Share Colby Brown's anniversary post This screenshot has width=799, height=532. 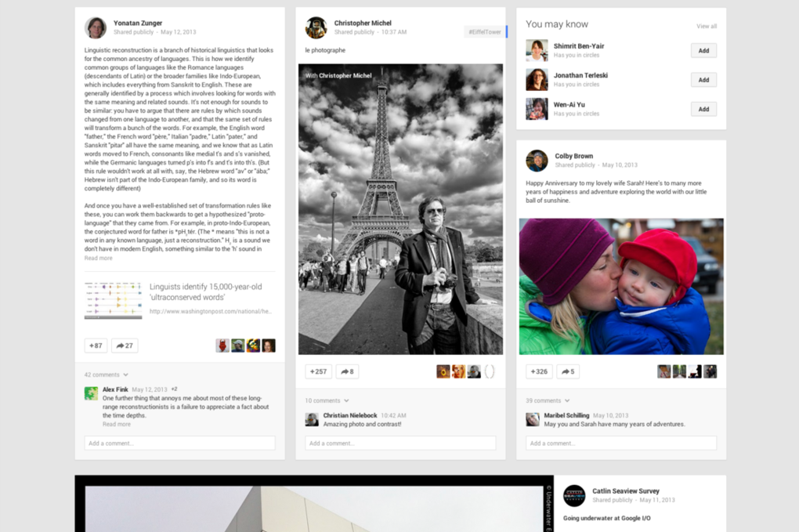tap(568, 371)
